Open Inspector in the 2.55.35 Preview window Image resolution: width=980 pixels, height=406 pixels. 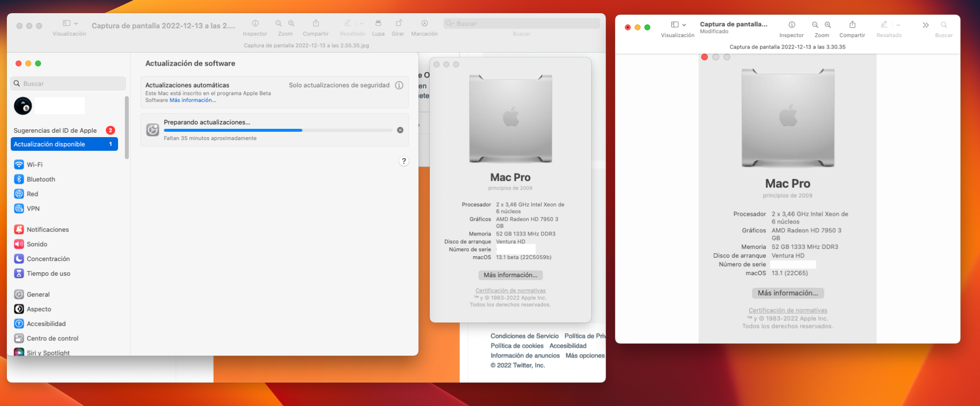pyautogui.click(x=255, y=23)
